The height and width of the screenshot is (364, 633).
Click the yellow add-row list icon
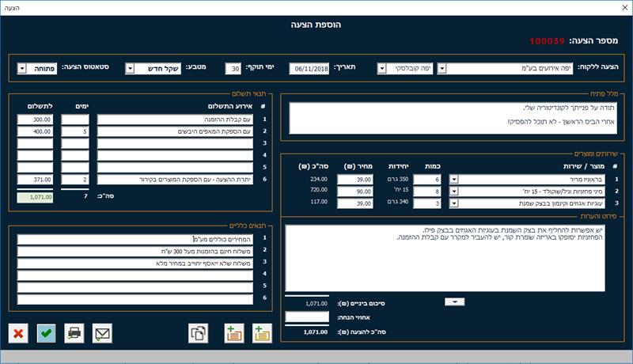click(262, 333)
